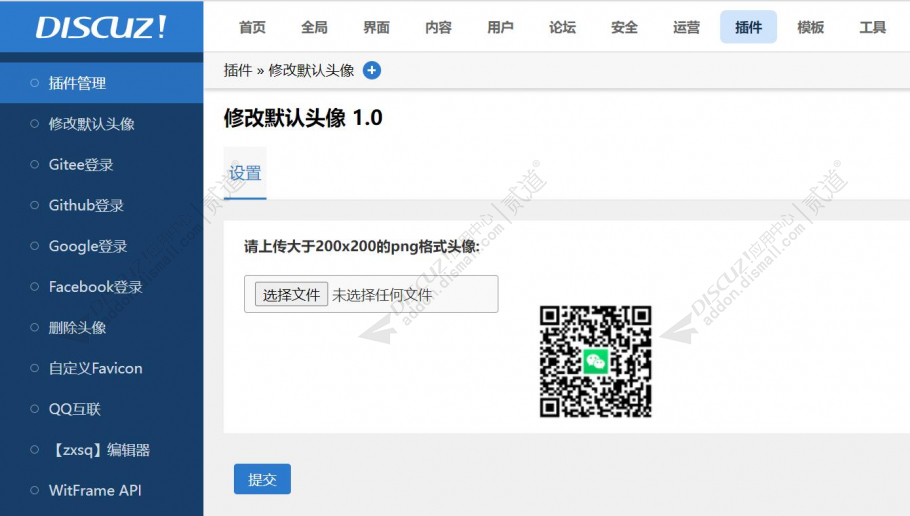Click the blue plus icon beside breadcrumb
This screenshot has width=910, height=516.
click(372, 70)
